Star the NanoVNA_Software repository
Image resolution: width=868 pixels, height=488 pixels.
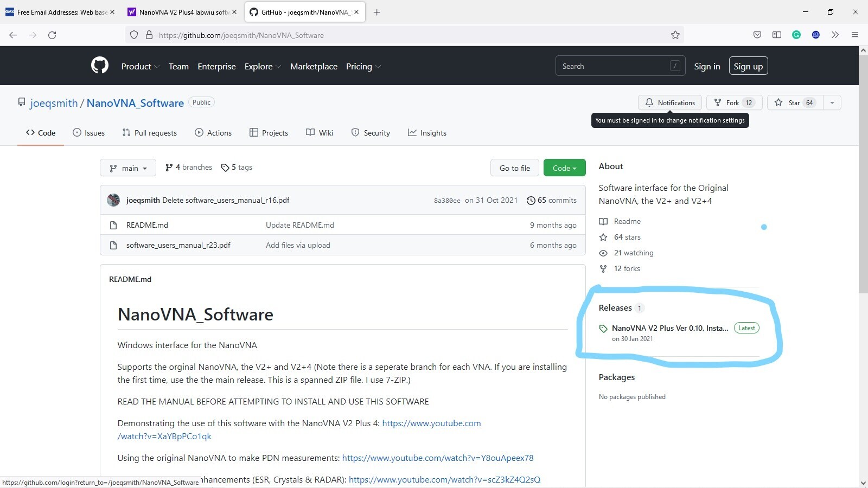[x=795, y=102]
